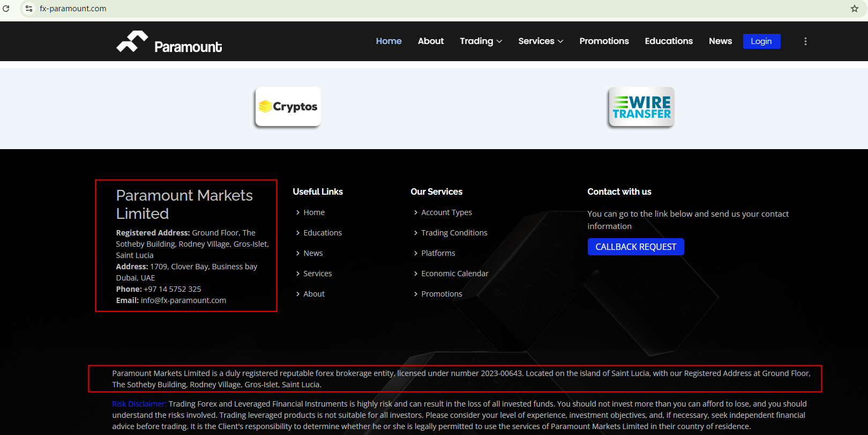Click Educations under Useful Links

(322, 233)
